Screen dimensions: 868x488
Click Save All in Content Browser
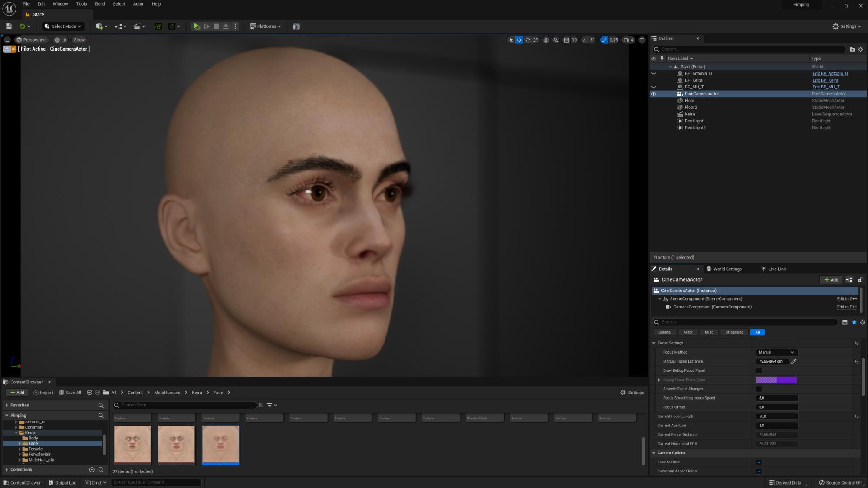click(x=70, y=393)
